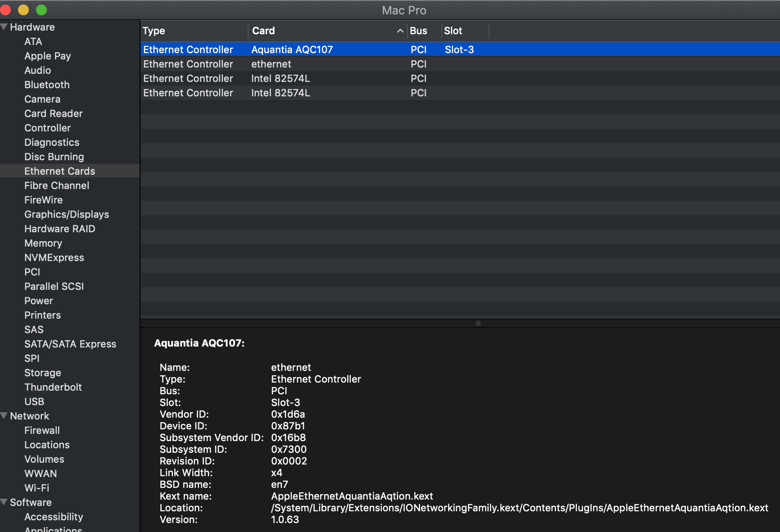Click the Software category label

click(x=31, y=502)
